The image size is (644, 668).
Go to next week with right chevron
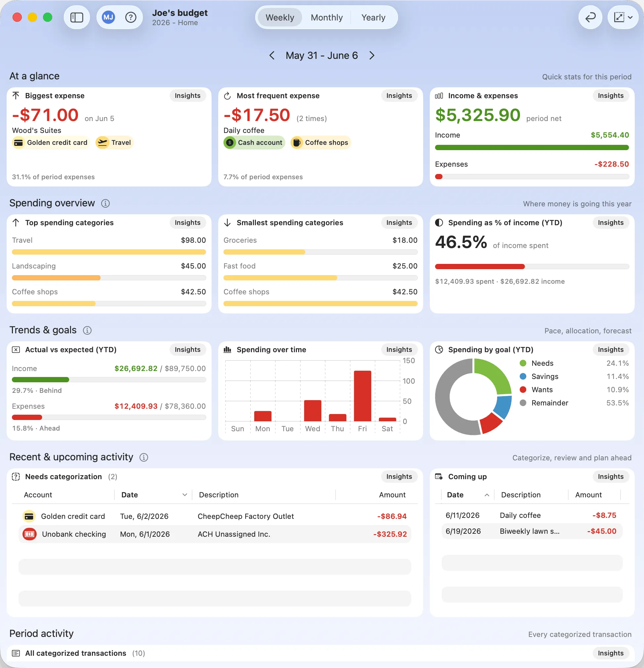[x=372, y=56]
